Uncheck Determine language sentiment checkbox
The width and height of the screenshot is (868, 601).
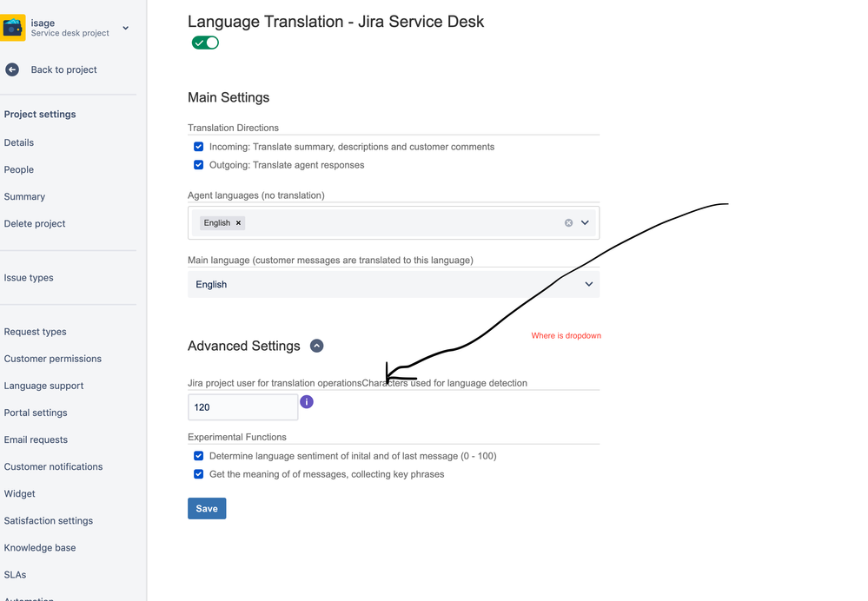(198, 456)
